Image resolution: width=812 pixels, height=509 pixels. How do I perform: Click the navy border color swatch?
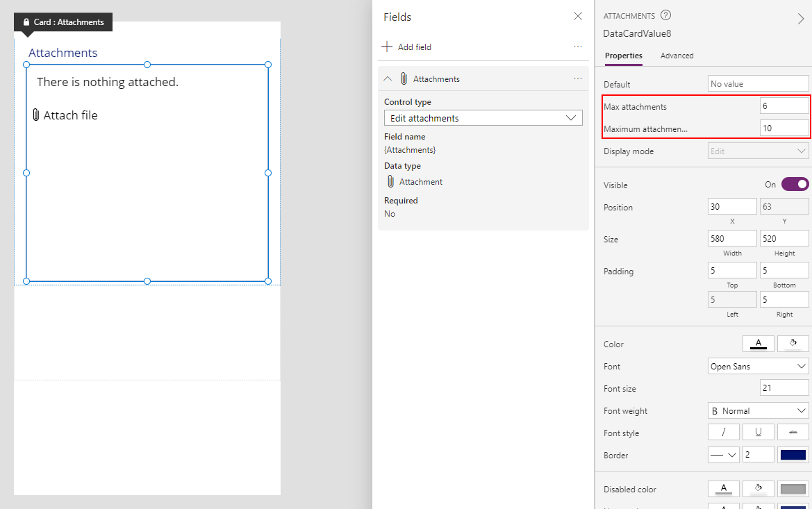tap(793, 454)
